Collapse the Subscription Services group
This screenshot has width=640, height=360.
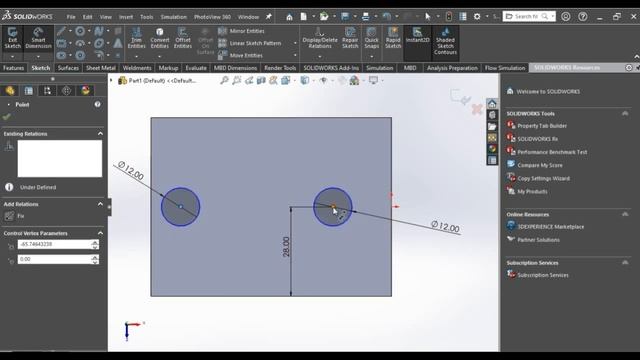(x=625, y=262)
